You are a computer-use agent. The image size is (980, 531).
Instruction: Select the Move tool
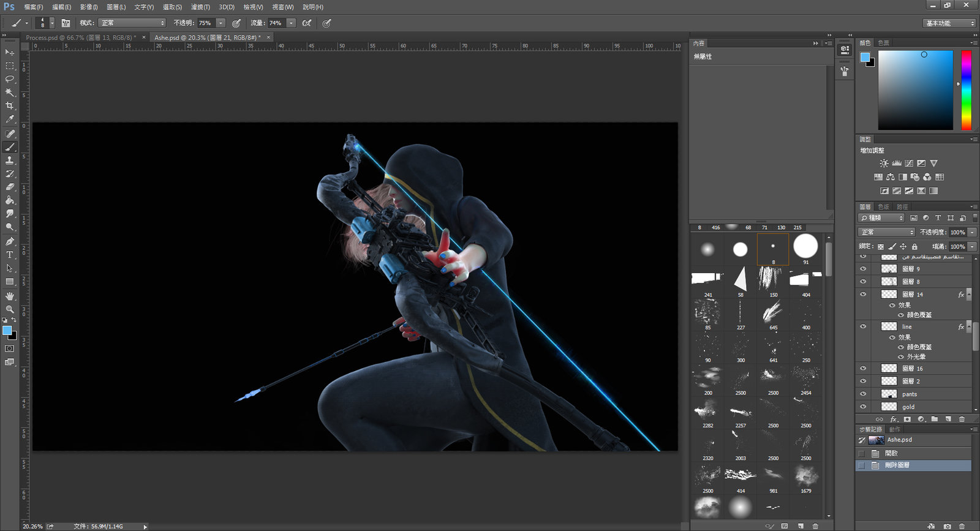click(10, 52)
